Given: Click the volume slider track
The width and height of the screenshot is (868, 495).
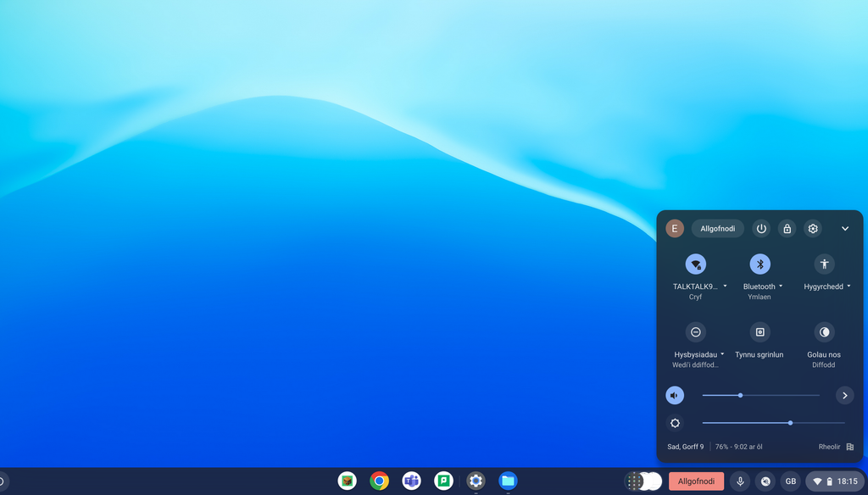Looking at the screenshot, I should [760, 395].
